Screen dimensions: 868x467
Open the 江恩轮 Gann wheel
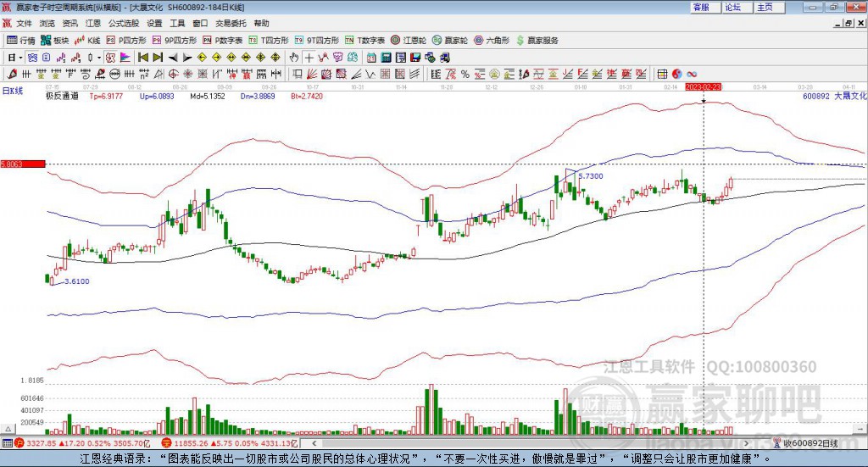[x=409, y=41]
